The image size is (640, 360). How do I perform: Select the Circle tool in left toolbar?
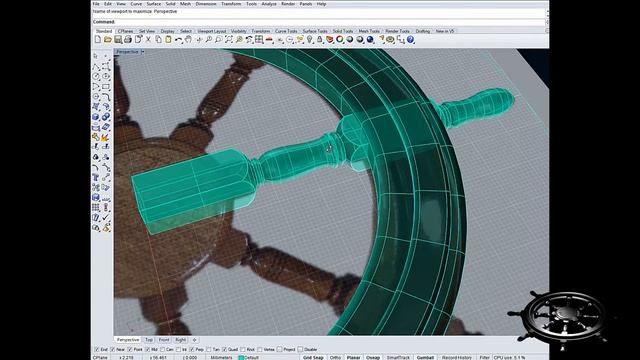pos(96,76)
